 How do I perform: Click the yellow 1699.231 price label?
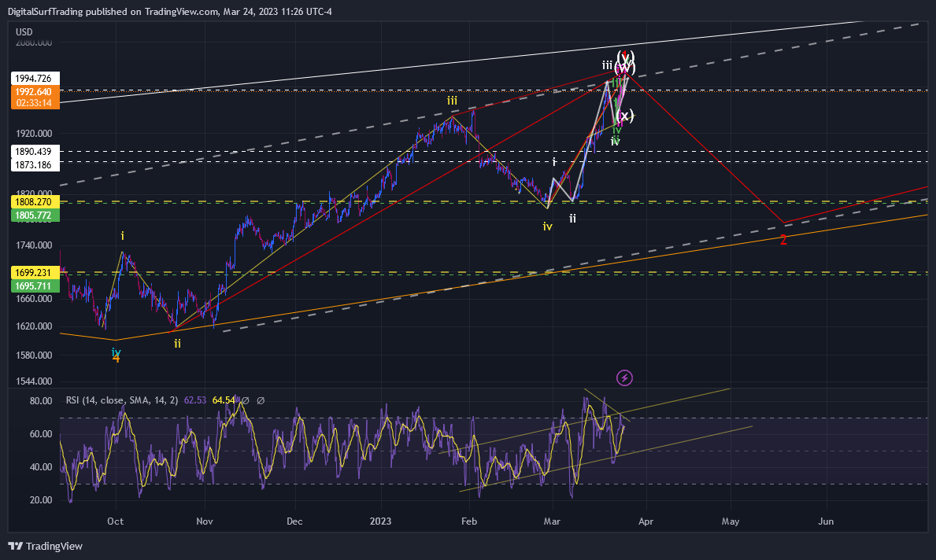pyautogui.click(x=35, y=273)
